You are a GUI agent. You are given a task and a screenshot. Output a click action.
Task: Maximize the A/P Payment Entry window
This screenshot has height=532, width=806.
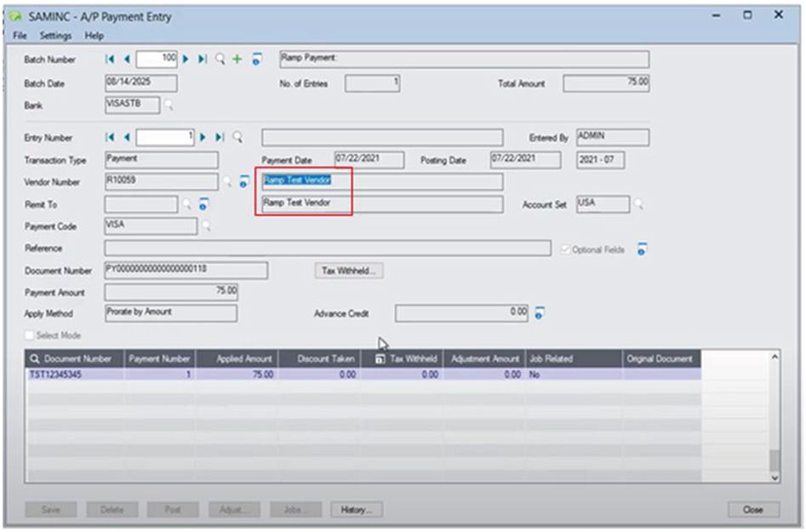[747, 15]
